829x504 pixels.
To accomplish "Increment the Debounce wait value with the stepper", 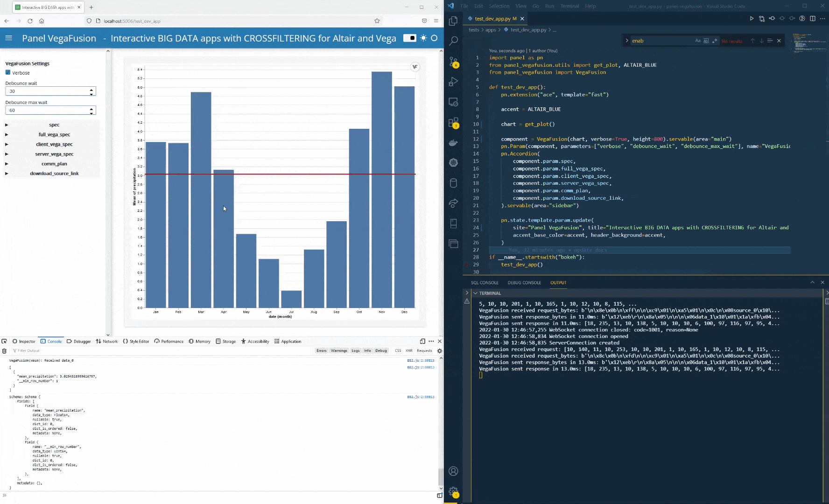I will [x=92, y=89].
